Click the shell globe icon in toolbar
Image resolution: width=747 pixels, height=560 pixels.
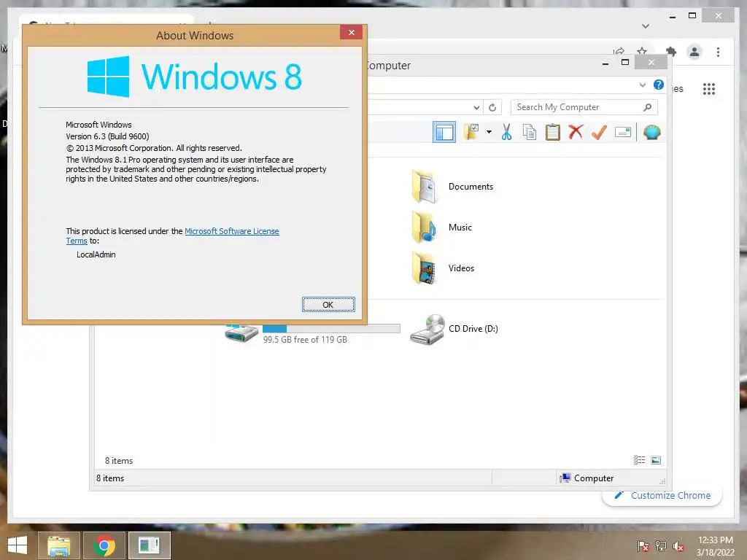(651, 132)
